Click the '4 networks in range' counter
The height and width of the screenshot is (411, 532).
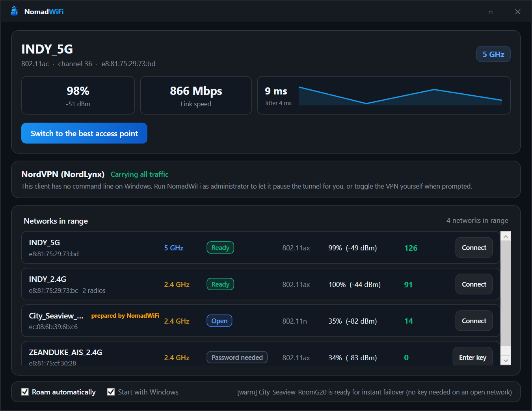(x=477, y=220)
